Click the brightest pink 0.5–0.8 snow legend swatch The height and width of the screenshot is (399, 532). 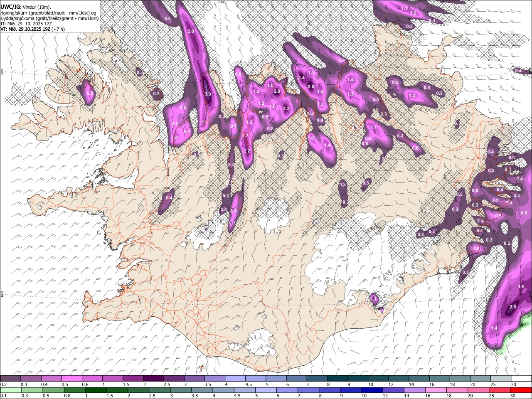71,379
